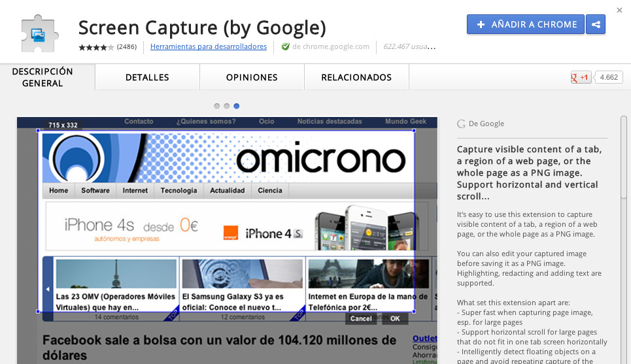Click the omicrono screenshot preview image
This screenshot has height=364, width=631.
coord(227,240)
